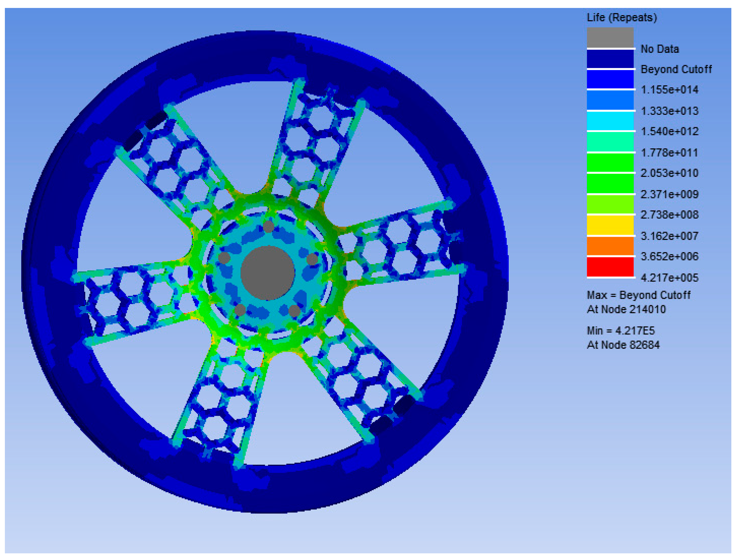Click the large gray center hub hole

pyautogui.click(x=268, y=273)
